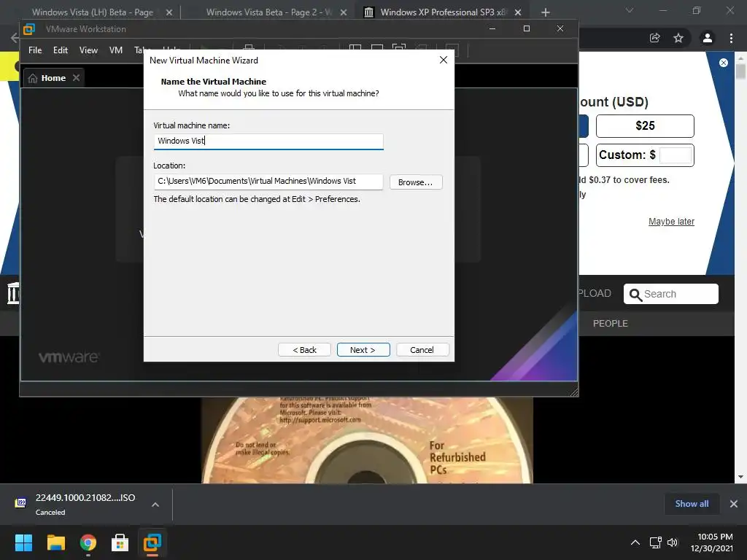Click the browser share page icon
This screenshot has width=747, height=560.
point(654,38)
